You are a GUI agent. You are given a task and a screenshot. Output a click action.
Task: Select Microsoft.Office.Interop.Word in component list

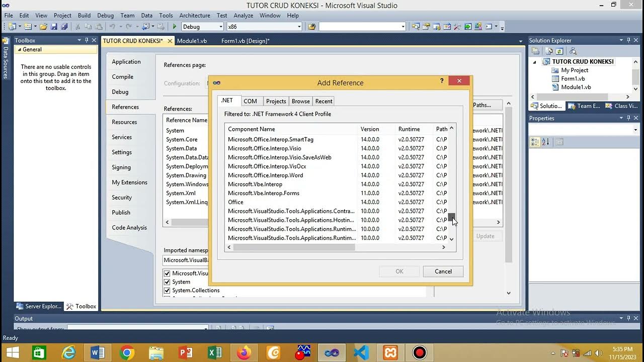pos(336,175)
